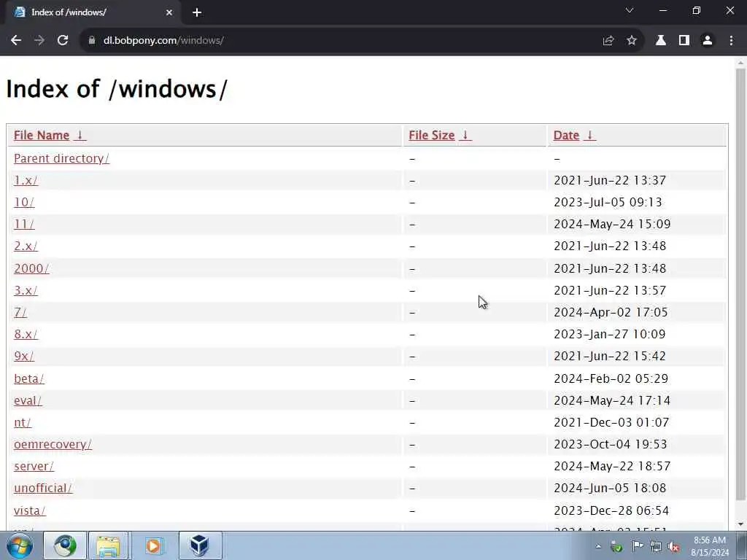Click the date 2024-Apr-02 17:05
Viewport: 747px width, 560px height.
pyautogui.click(x=611, y=312)
